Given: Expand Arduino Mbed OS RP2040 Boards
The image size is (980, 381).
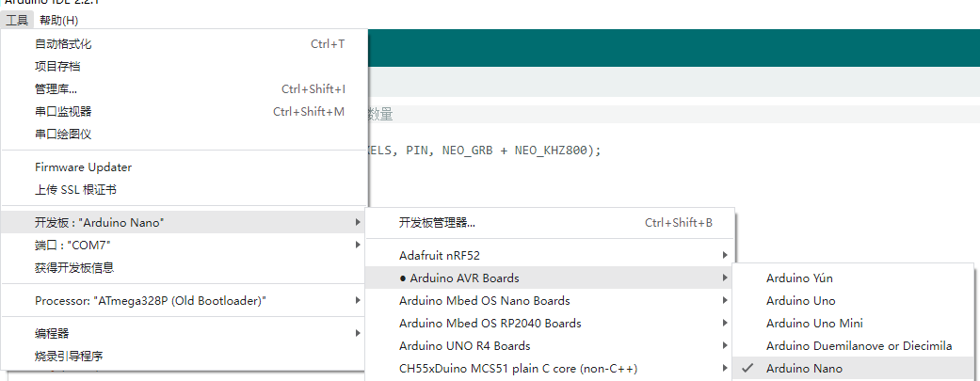Looking at the screenshot, I should tap(550, 324).
